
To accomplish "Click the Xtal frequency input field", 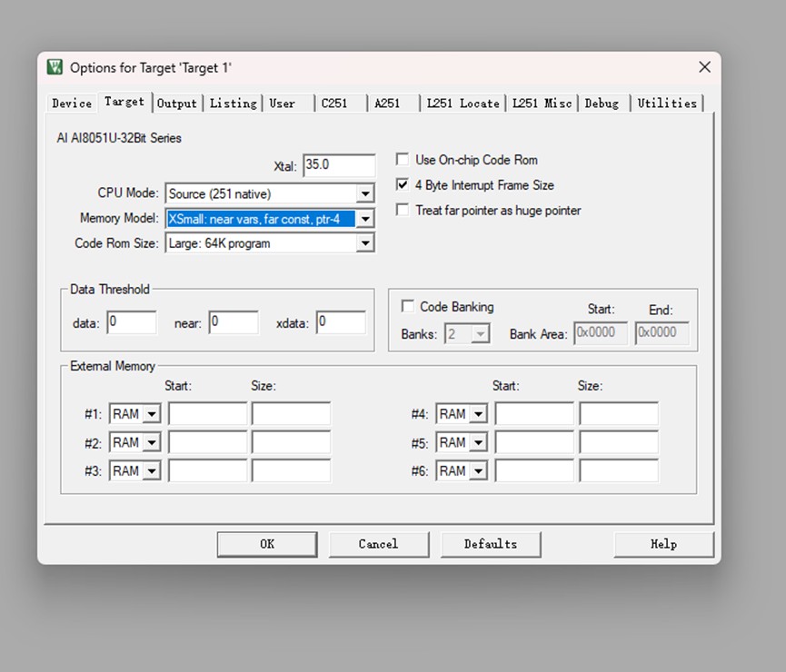I will click(339, 165).
